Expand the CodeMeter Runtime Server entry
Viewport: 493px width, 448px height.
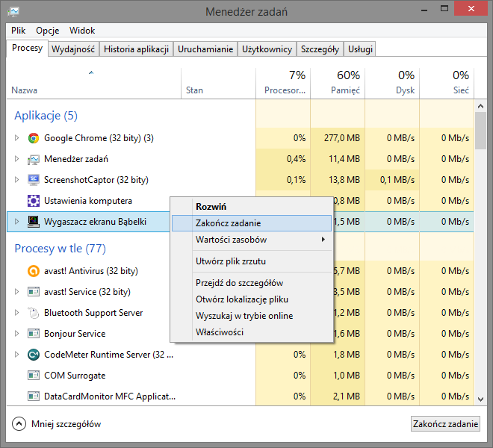(17, 355)
